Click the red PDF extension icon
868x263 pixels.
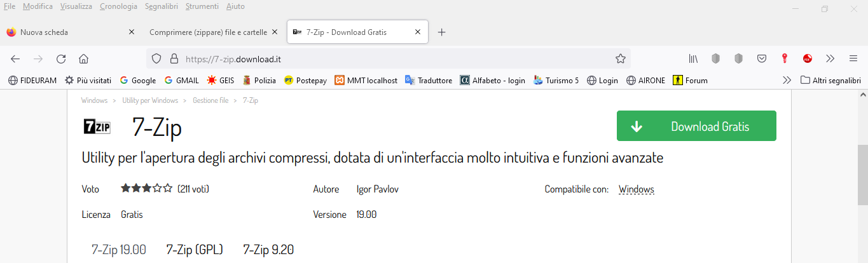click(x=808, y=59)
